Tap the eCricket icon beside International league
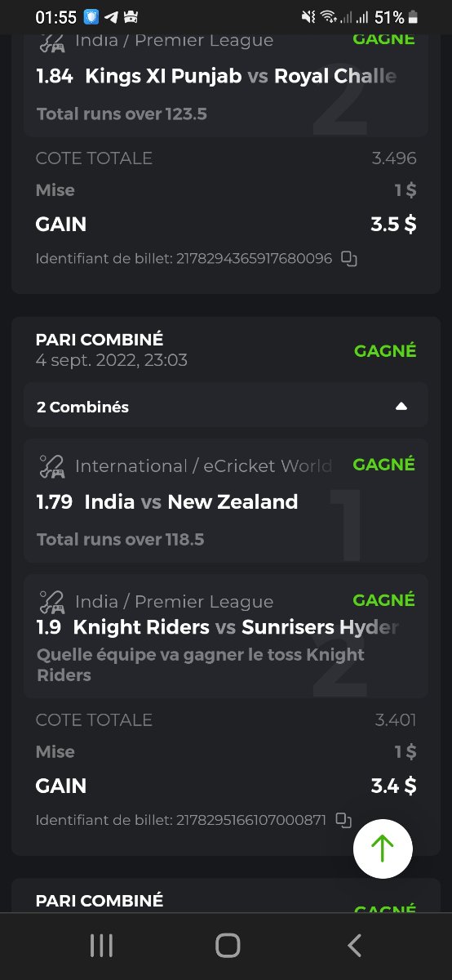This screenshot has width=452, height=980. point(52,466)
